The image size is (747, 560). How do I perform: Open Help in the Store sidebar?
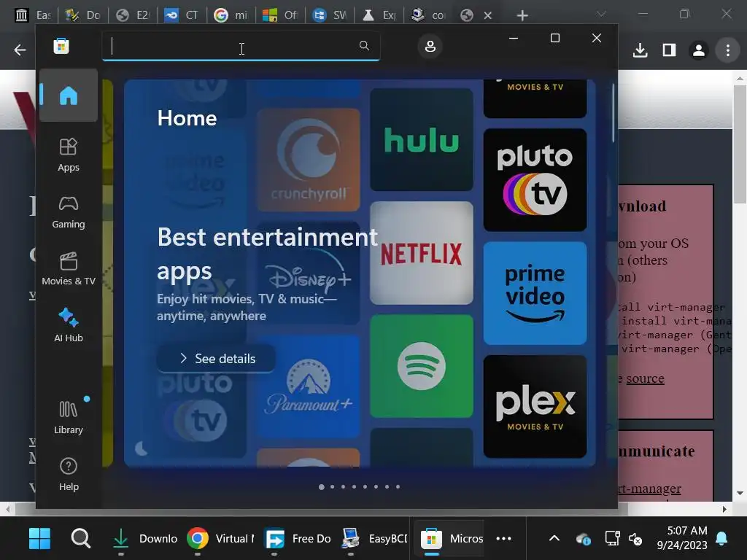(x=69, y=474)
